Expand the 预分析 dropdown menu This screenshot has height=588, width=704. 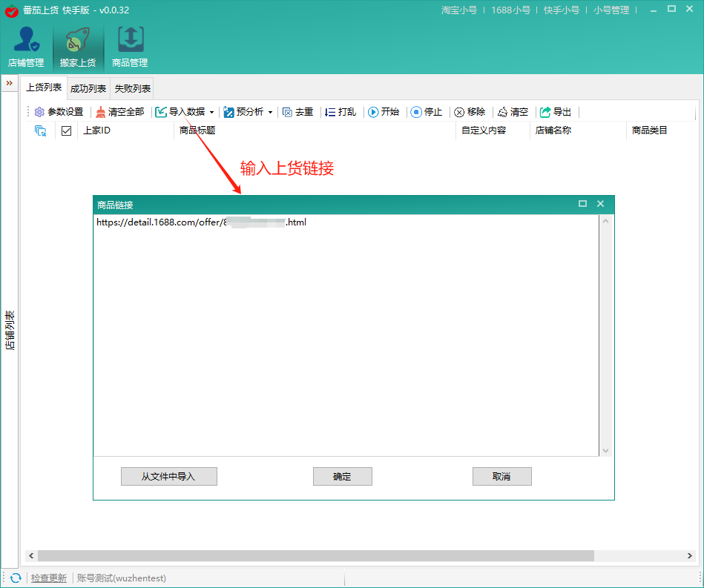coord(270,112)
